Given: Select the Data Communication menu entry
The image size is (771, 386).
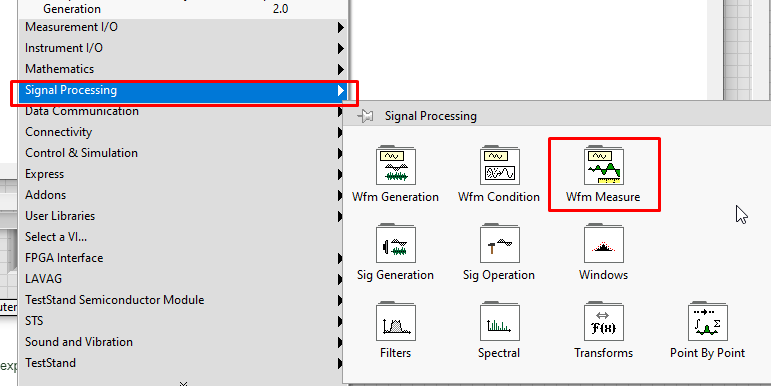Looking at the screenshot, I should 182,111.
